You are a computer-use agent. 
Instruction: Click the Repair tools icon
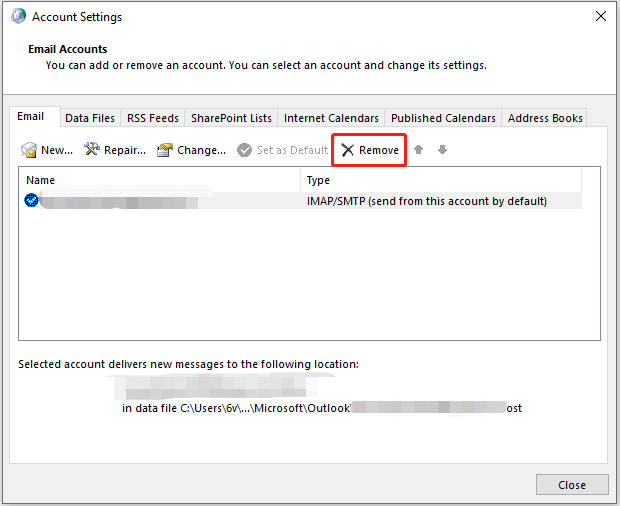92,150
